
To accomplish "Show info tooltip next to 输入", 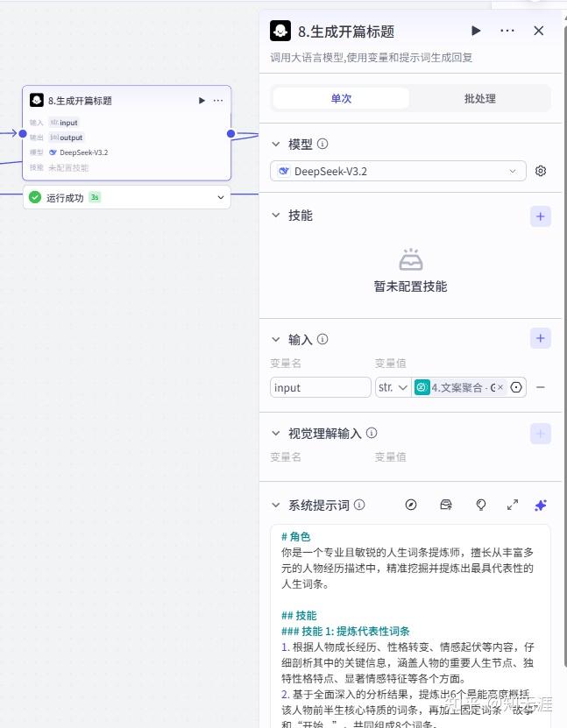I will tap(322, 339).
